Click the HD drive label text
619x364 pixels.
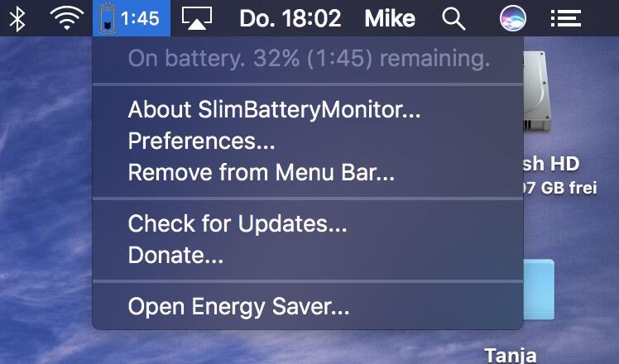click(x=551, y=164)
